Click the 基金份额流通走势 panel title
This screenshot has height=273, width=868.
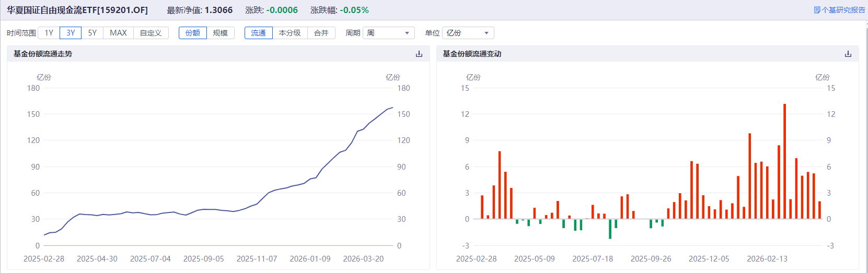coord(43,54)
